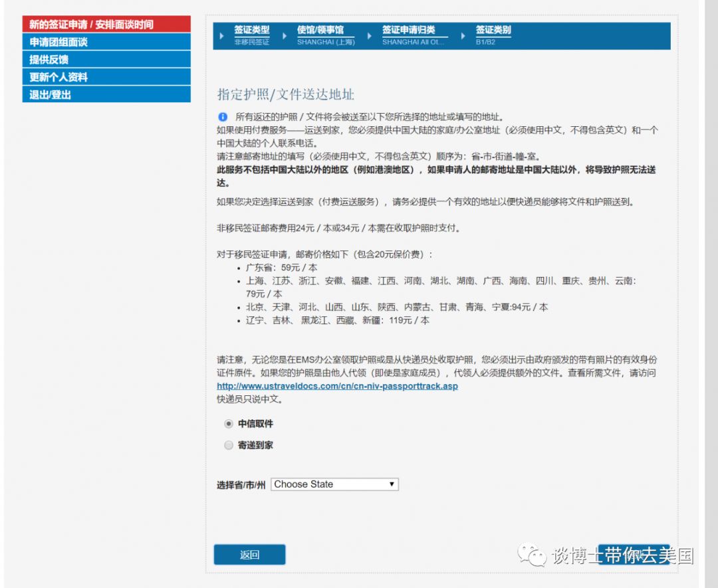The image size is (718, 588).
Task: Select the 中信取件 radio button
Action: tap(229, 424)
